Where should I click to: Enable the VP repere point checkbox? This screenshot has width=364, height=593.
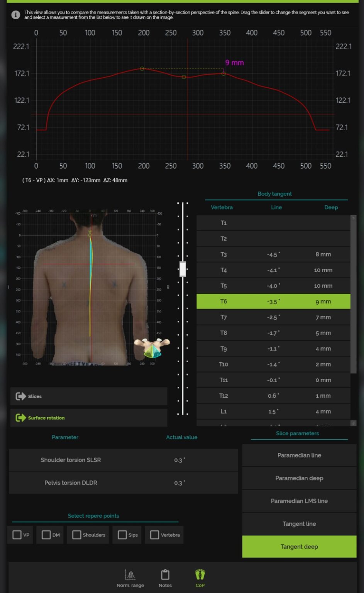point(16,535)
